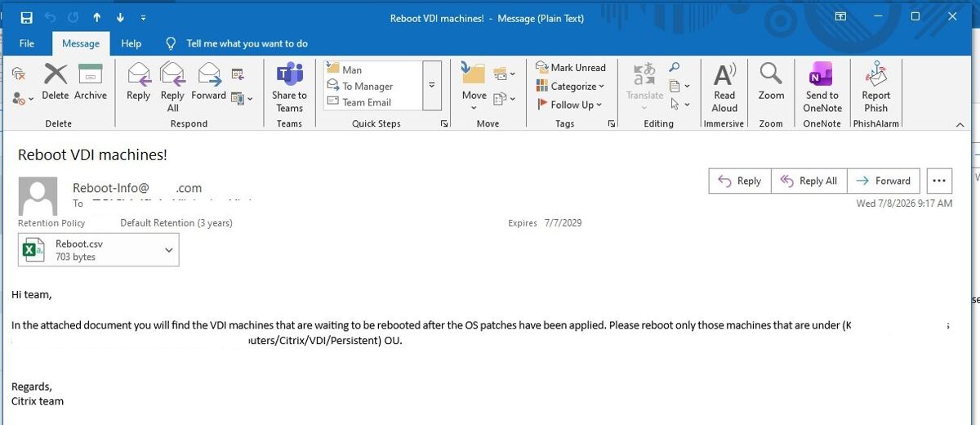This screenshot has width=980, height=425.
Task: Open the Help tab
Action: (131, 43)
